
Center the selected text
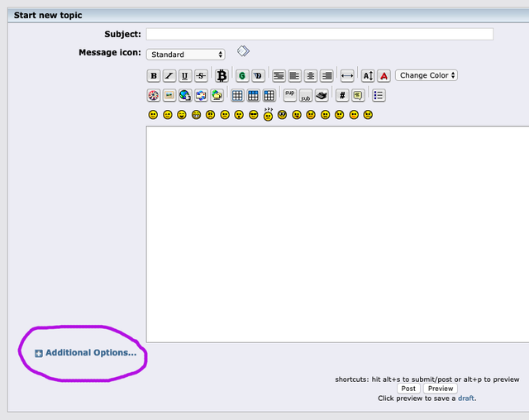[x=311, y=75]
